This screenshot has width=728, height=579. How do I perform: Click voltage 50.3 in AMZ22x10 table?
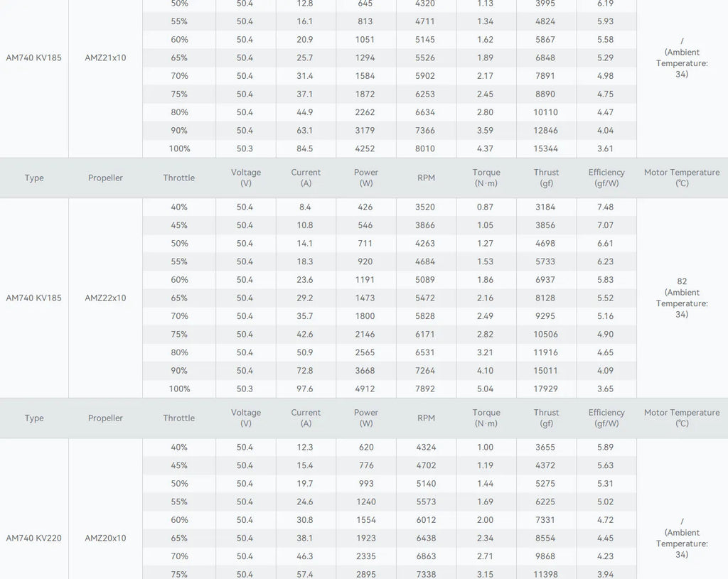coord(245,389)
